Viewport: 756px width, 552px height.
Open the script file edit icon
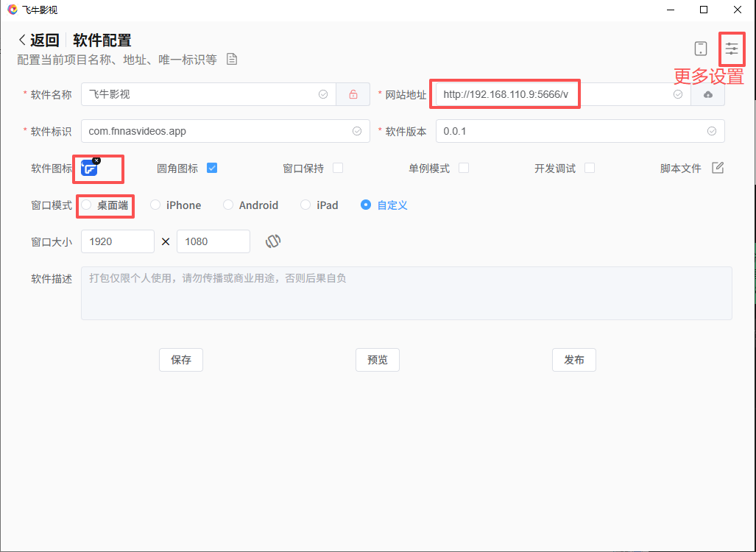point(718,168)
